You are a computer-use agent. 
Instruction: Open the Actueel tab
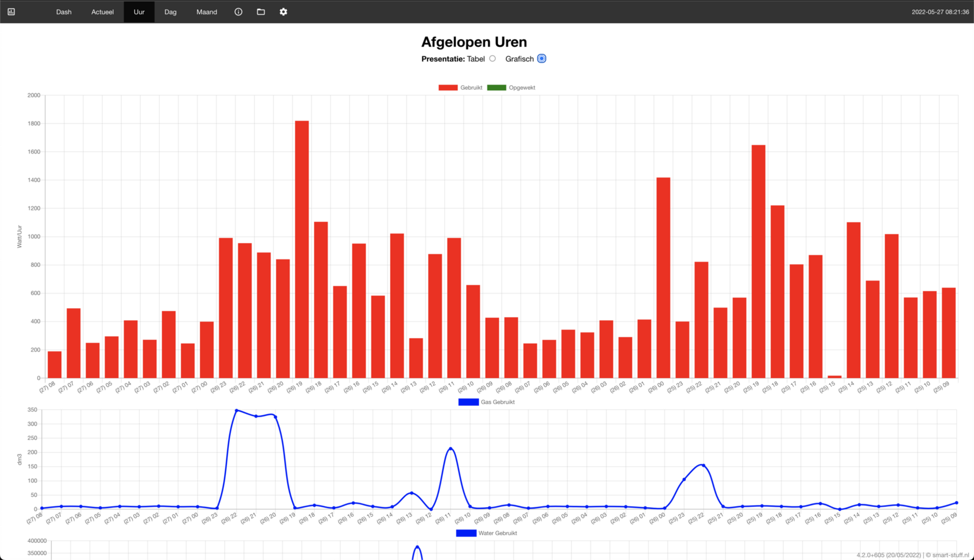click(102, 11)
